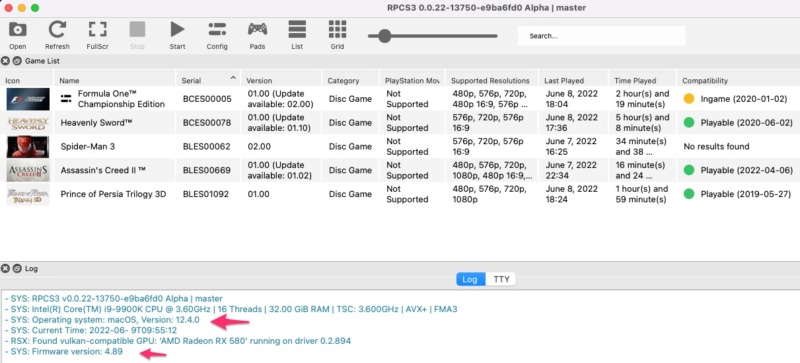Select the Spider-Man 3 thumbnail
The image size is (800, 363).
coord(28,147)
